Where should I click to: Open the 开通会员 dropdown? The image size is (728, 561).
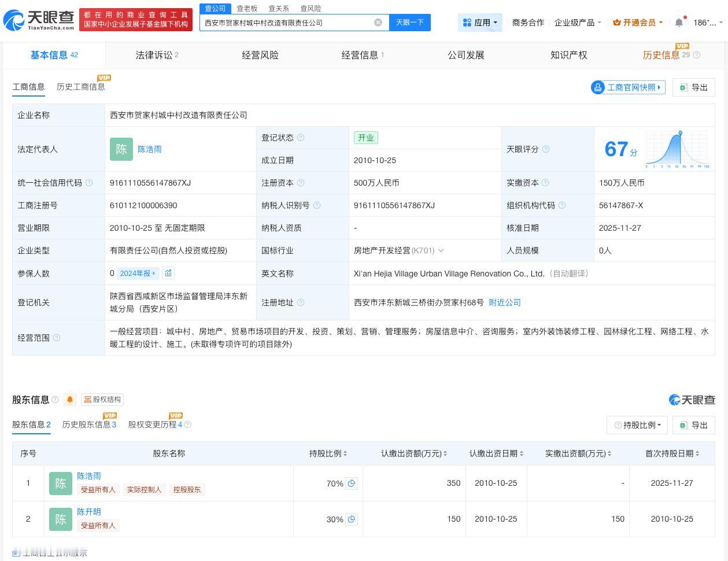[638, 23]
